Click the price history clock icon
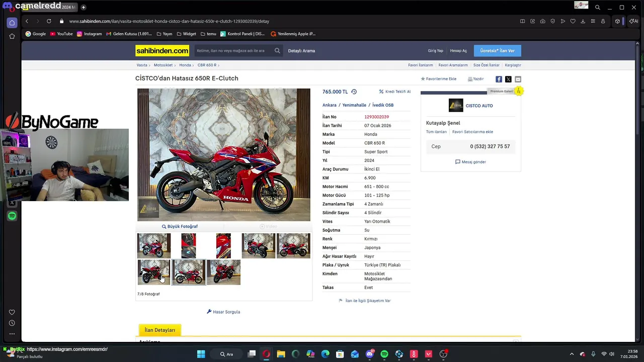 click(354, 92)
